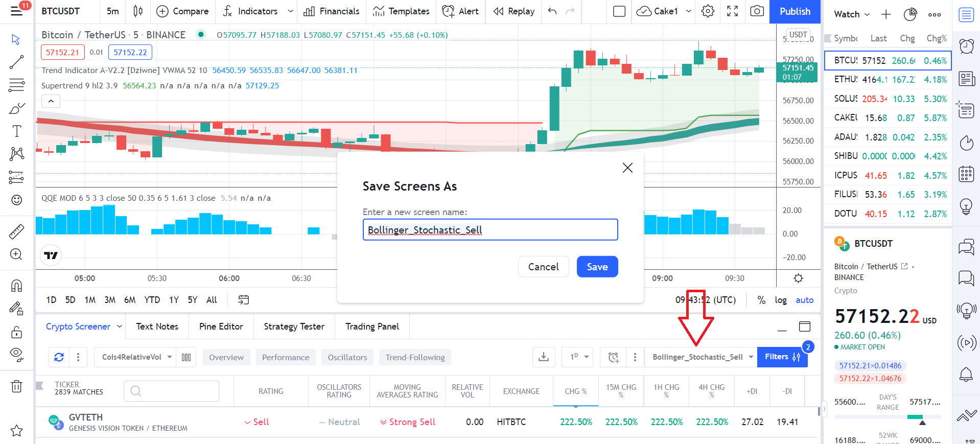This screenshot has height=444, width=980.
Task: Take a chart snapshot with camera icon
Action: (757, 11)
